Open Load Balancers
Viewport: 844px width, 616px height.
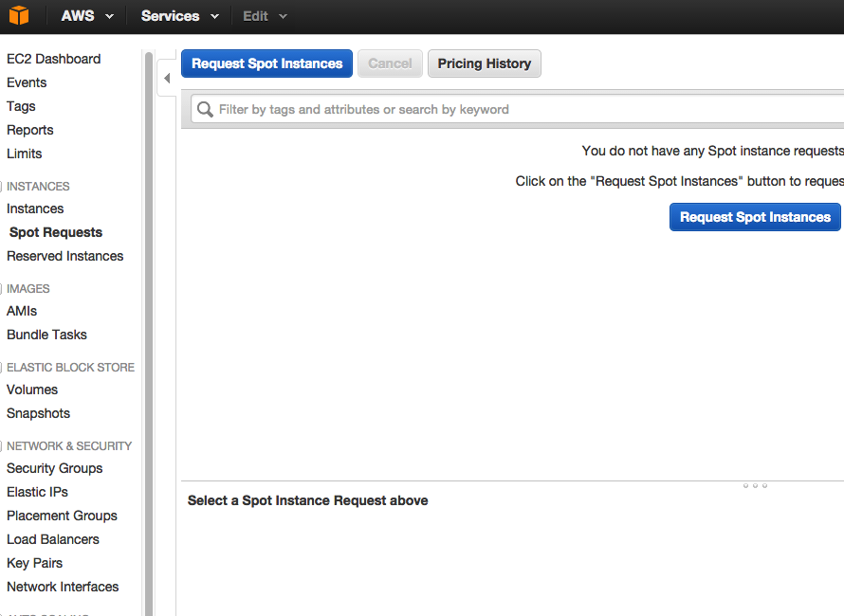(x=53, y=539)
